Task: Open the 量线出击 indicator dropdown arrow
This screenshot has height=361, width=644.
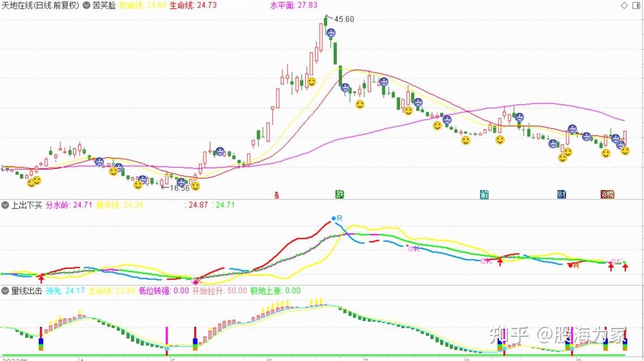Action: point(5,291)
